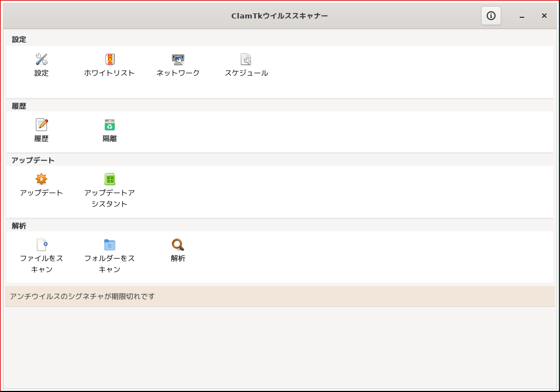Open the ネットワーク settings icon

[x=178, y=59]
